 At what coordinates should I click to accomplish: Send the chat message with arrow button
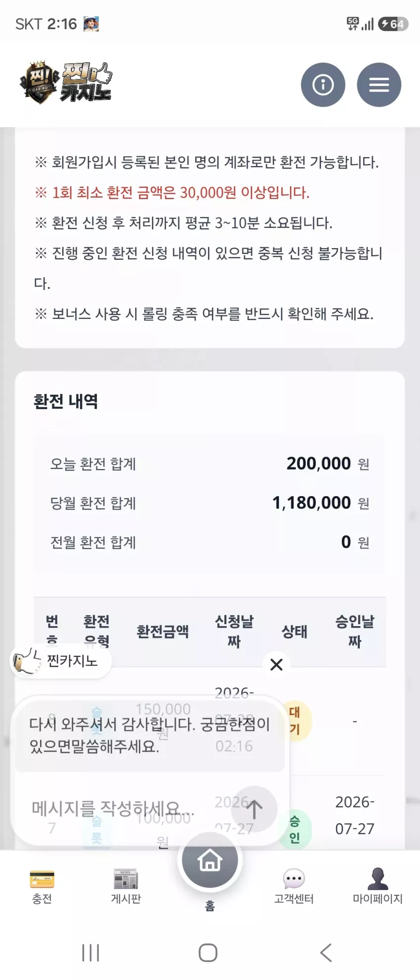254,810
